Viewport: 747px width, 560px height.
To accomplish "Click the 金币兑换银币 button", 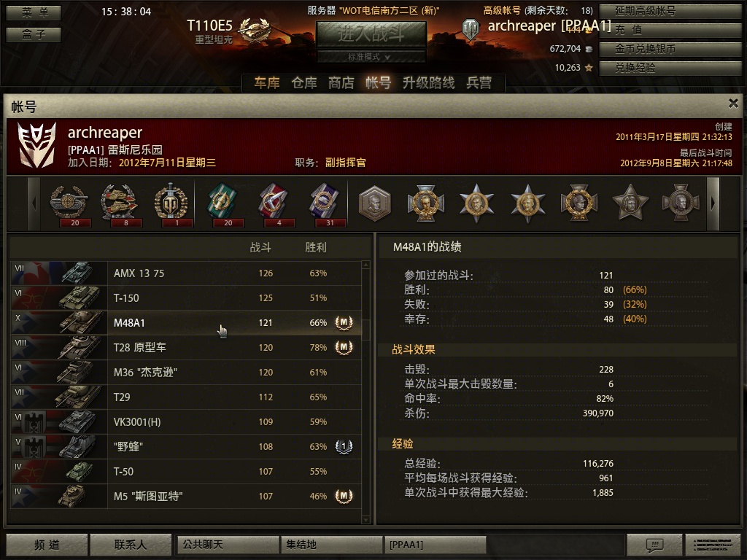I will click(x=670, y=49).
